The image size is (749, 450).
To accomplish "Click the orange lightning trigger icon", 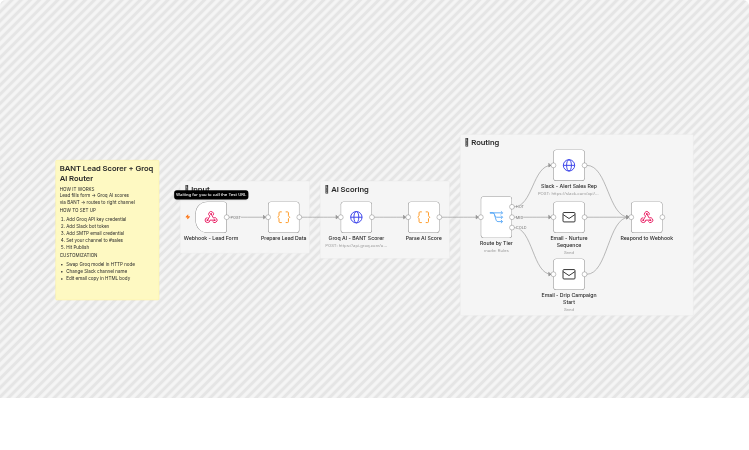I will [x=188, y=217].
